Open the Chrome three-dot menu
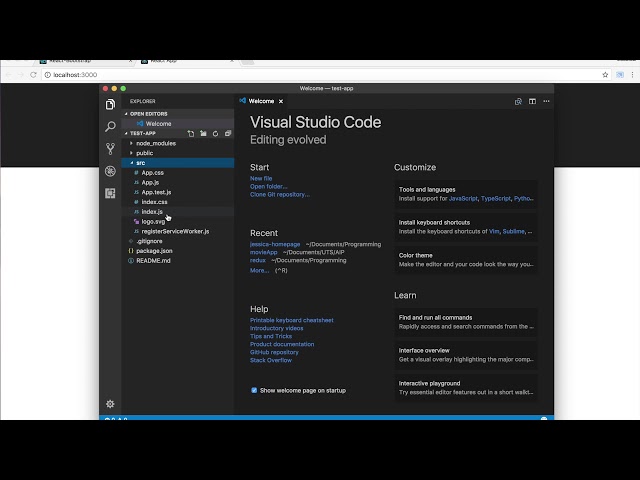This screenshot has width=640, height=480. [632, 75]
